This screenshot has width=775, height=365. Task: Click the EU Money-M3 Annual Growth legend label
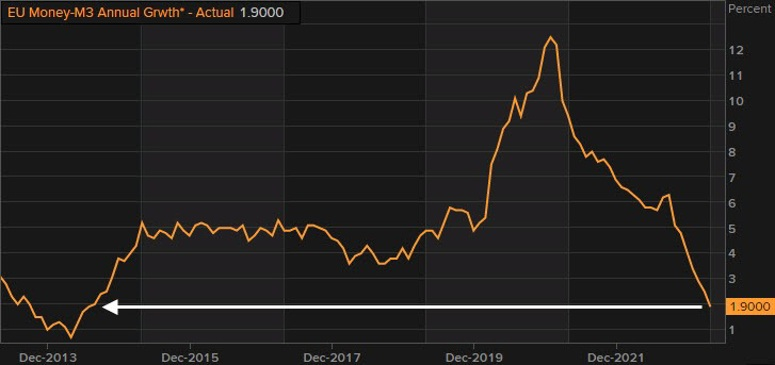(120, 12)
